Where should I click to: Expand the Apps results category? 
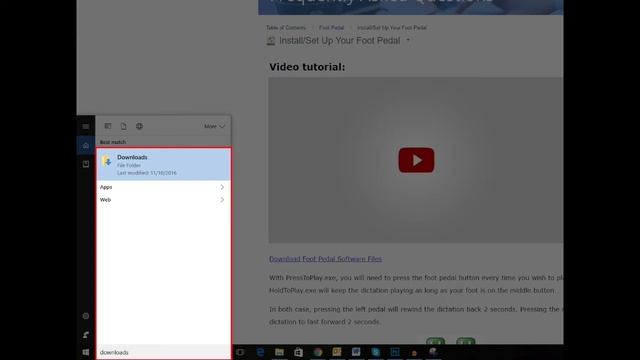164,187
